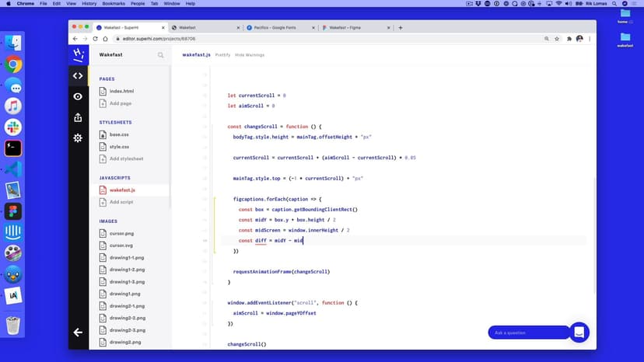The width and height of the screenshot is (644, 362).
Task: Select style.css stylesheet
Action: 119,146
